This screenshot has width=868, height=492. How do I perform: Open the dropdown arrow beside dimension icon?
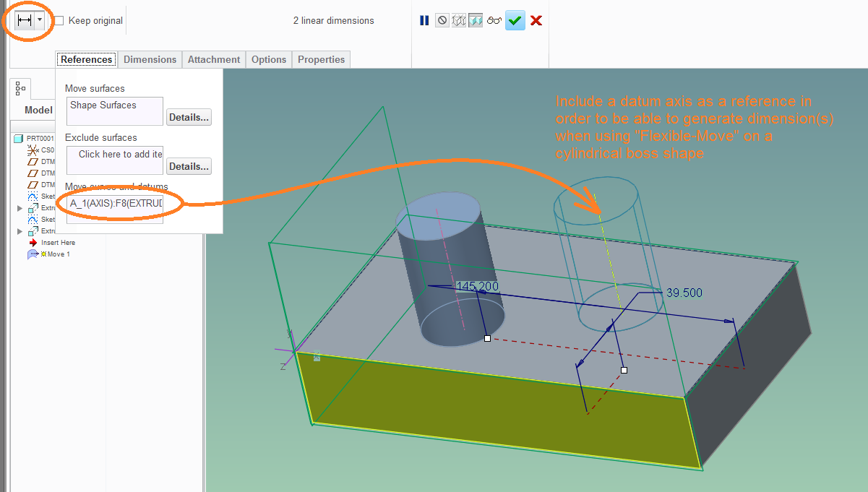coord(40,21)
